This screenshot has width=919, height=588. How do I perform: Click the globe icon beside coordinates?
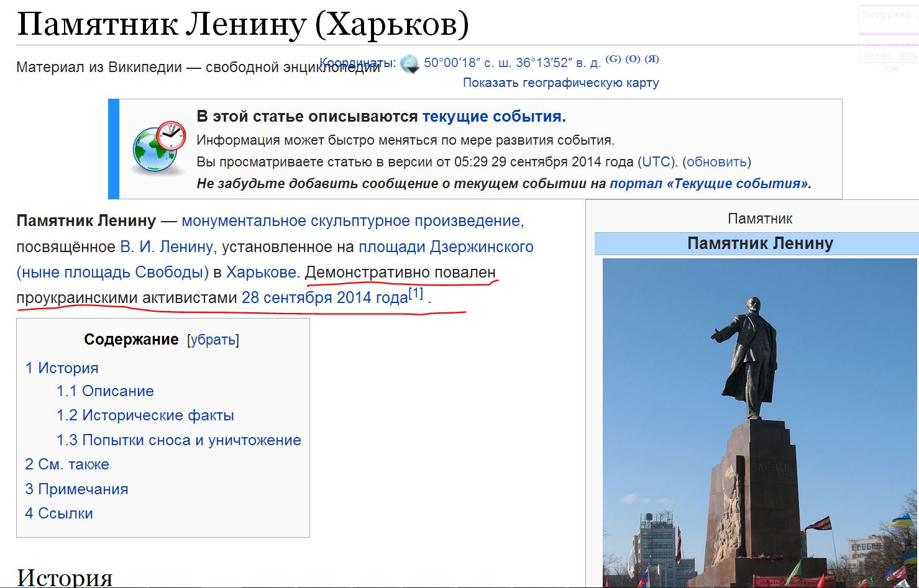click(x=410, y=63)
